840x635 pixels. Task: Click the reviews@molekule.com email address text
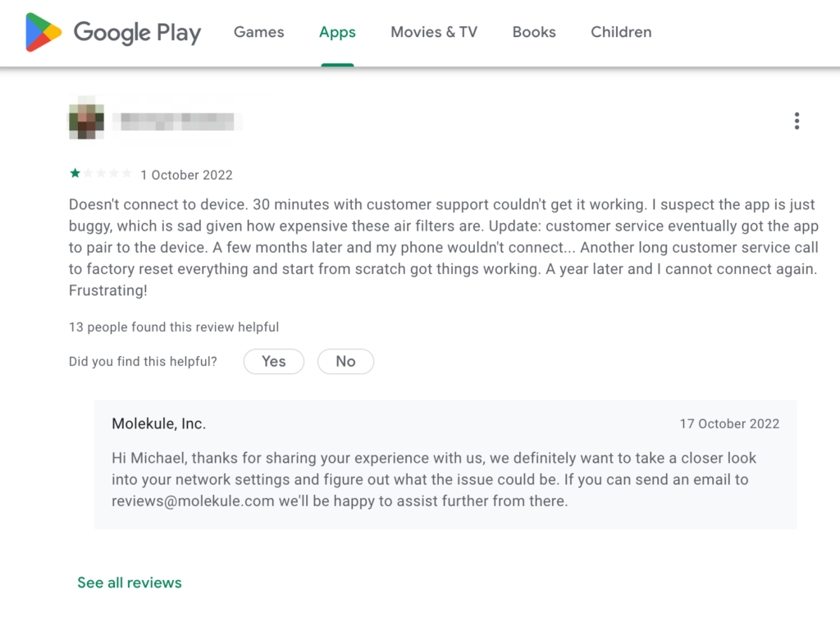pos(193,501)
